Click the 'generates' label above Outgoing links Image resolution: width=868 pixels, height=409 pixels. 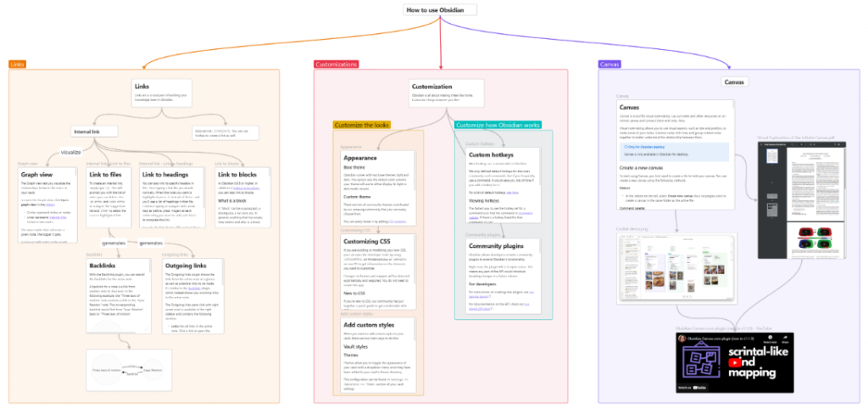point(153,243)
